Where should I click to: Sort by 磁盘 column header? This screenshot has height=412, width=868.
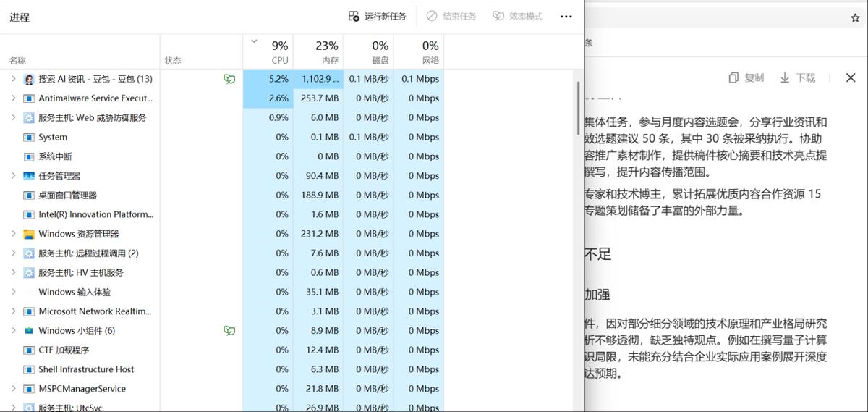pos(369,51)
